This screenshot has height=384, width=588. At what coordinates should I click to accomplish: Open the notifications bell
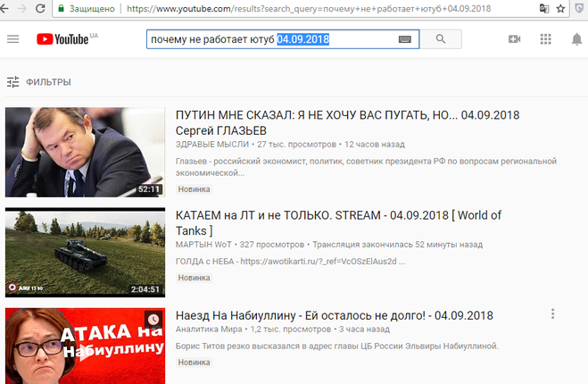click(x=577, y=39)
